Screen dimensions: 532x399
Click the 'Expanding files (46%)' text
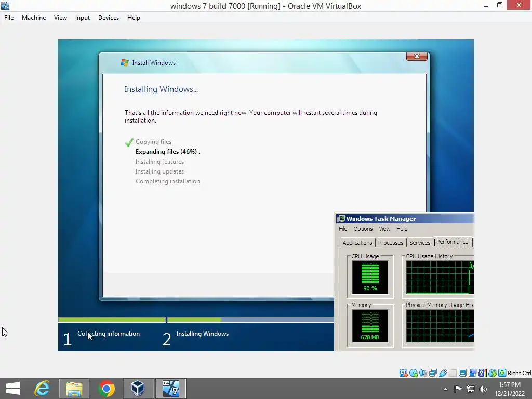tap(168, 152)
